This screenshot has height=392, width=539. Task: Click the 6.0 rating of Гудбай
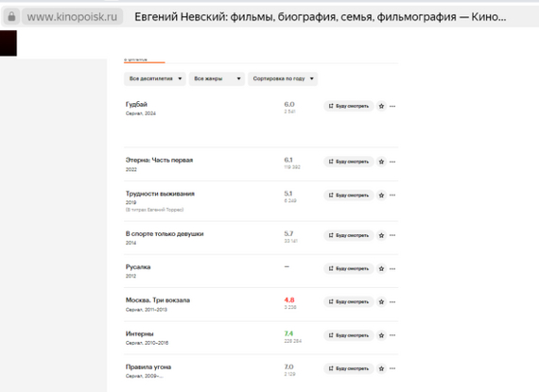(x=289, y=104)
